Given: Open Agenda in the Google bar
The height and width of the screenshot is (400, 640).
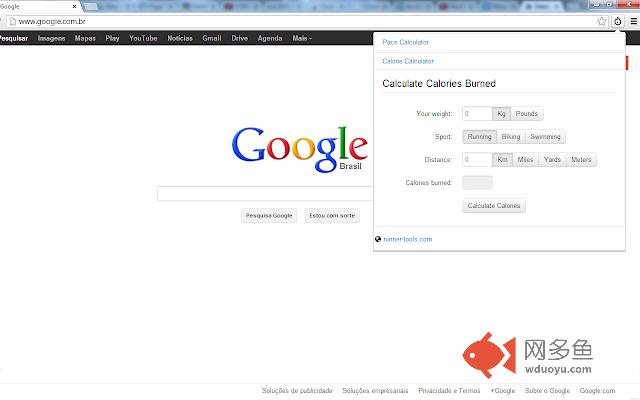Looking at the screenshot, I should 270,38.
